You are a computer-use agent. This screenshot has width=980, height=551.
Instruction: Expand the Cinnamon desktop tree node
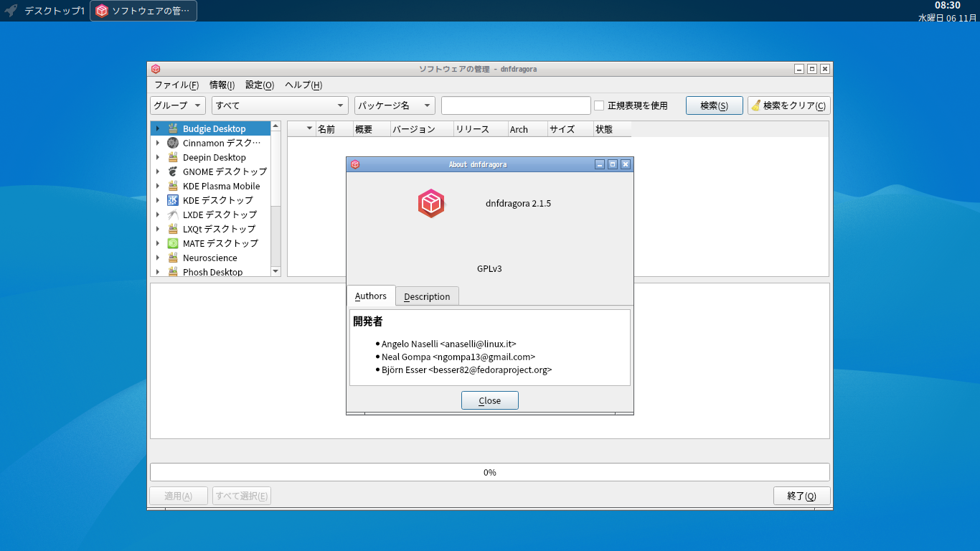point(158,143)
